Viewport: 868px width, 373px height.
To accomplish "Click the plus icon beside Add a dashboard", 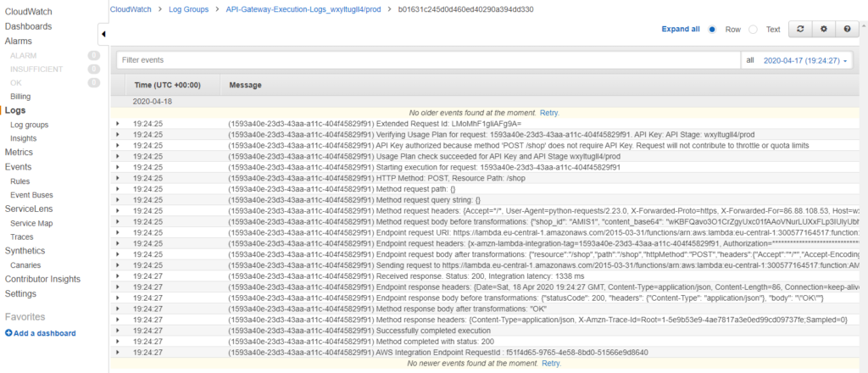I will tap(8, 333).
